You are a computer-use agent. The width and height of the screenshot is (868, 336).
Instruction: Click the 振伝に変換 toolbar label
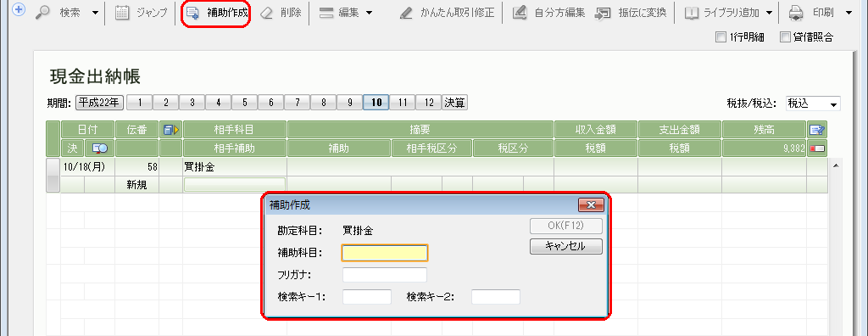(x=643, y=13)
